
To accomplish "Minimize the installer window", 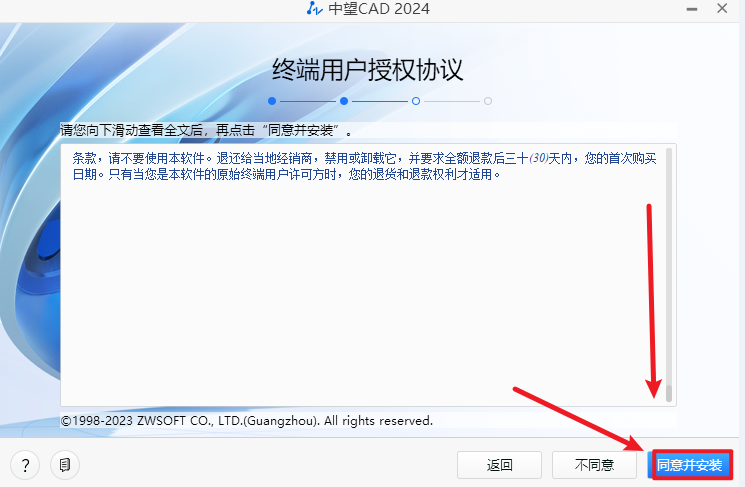I will [685, 10].
